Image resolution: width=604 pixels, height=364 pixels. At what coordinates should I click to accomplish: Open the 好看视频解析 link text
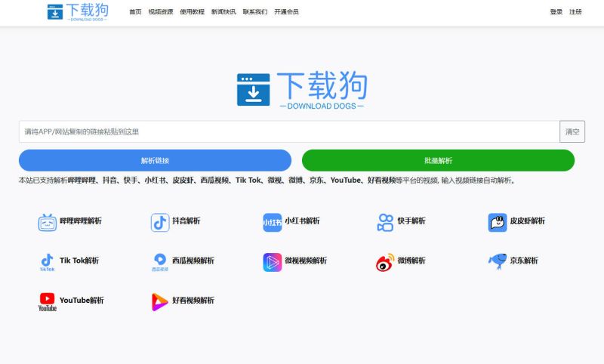tap(193, 300)
